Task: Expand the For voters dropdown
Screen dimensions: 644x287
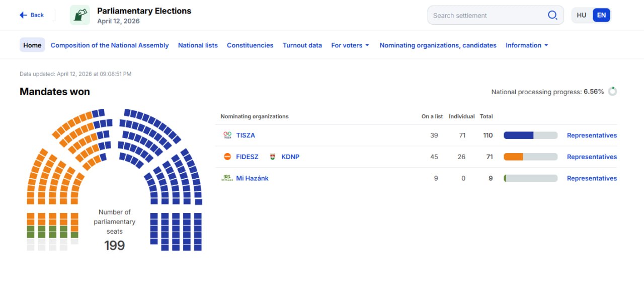Action: 350,45
